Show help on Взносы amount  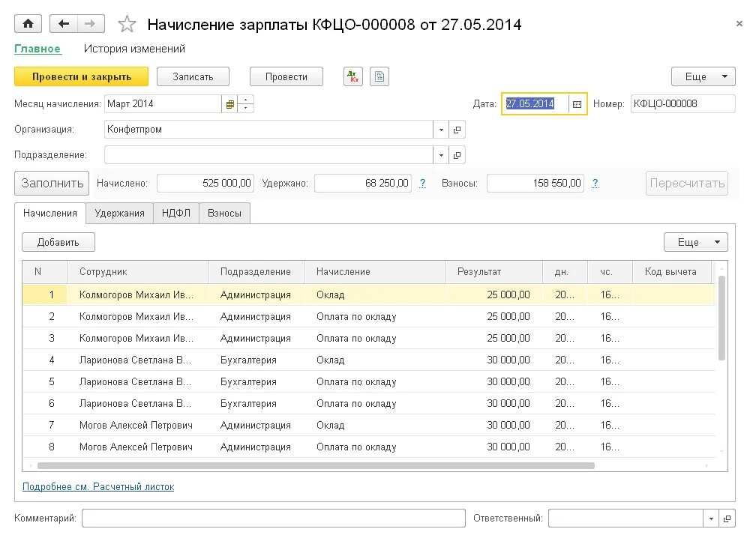[x=595, y=183]
